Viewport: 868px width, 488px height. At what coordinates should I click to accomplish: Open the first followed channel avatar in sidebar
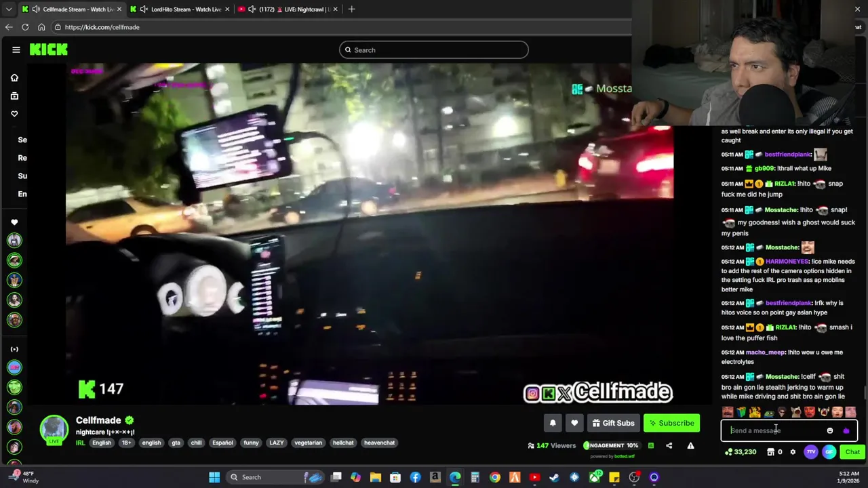tap(14, 240)
